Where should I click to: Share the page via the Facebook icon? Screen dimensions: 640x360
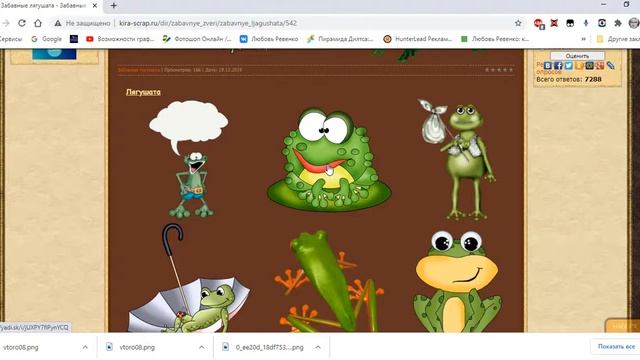[x=558, y=65]
